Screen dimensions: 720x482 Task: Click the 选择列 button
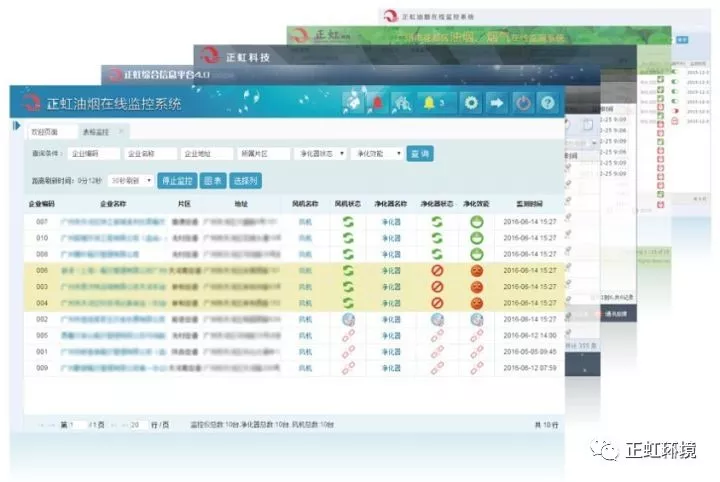coord(245,181)
